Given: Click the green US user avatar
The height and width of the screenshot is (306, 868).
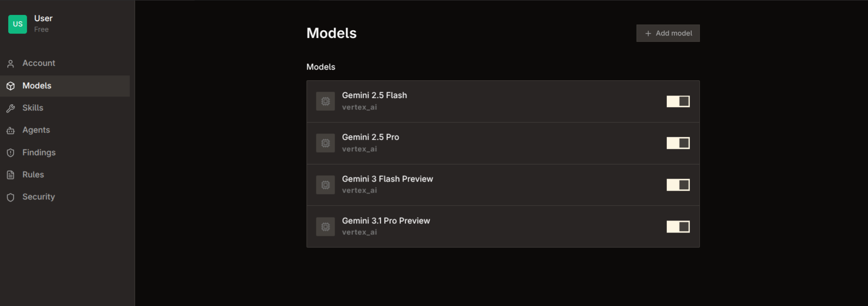Looking at the screenshot, I should 17,24.
